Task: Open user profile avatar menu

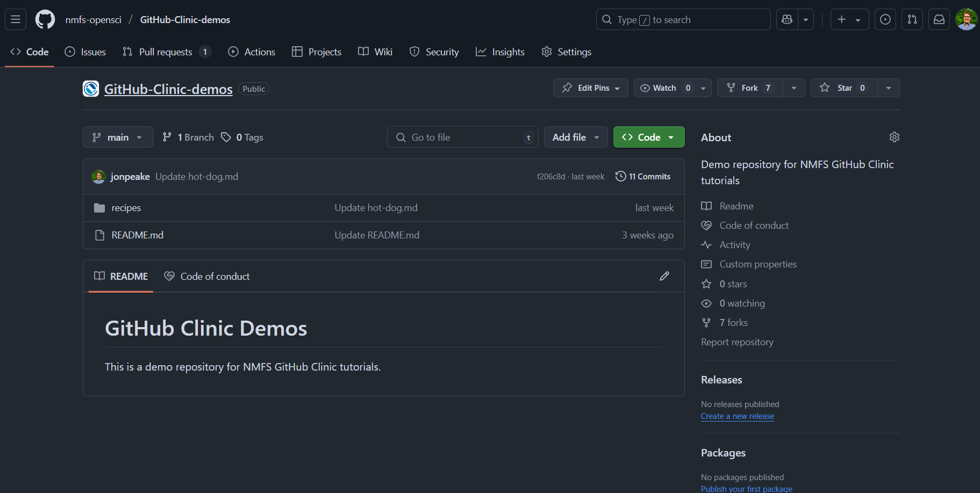Action: click(x=967, y=19)
